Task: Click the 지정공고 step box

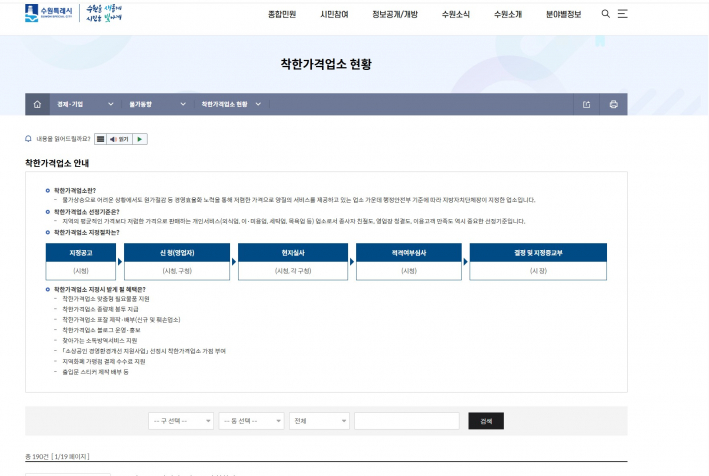Action: pos(81,262)
